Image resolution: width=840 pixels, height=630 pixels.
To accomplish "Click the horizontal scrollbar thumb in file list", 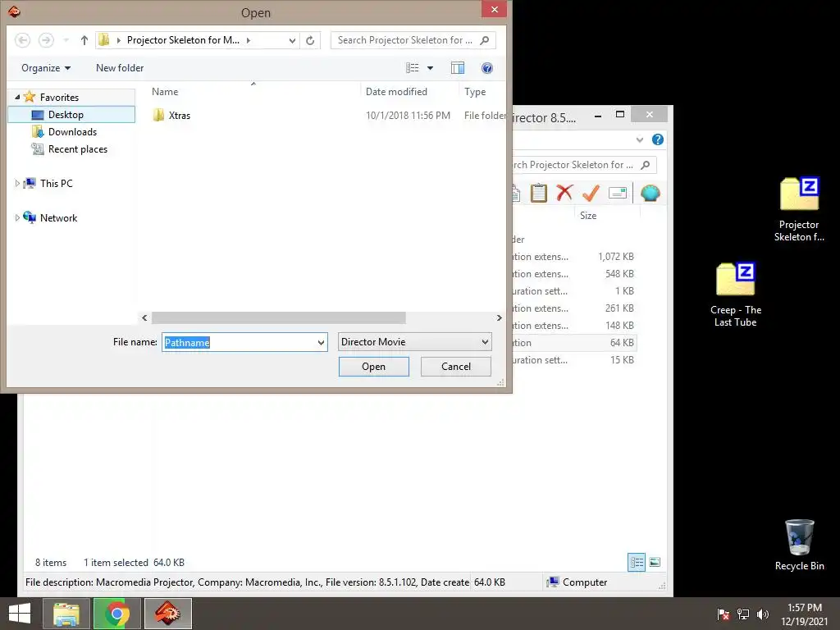I will (279, 317).
